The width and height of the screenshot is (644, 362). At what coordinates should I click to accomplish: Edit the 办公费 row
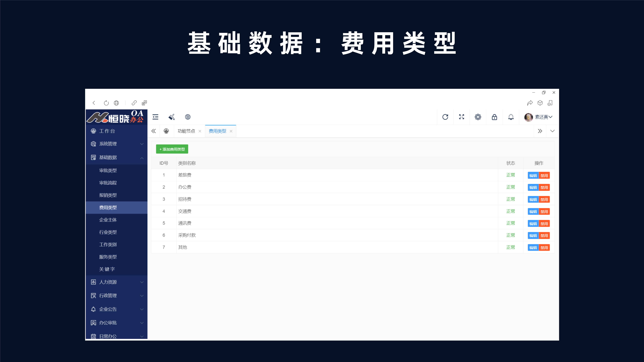[x=533, y=187]
